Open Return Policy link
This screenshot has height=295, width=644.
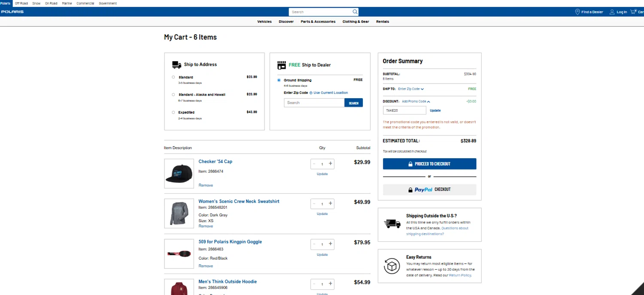[460, 275]
